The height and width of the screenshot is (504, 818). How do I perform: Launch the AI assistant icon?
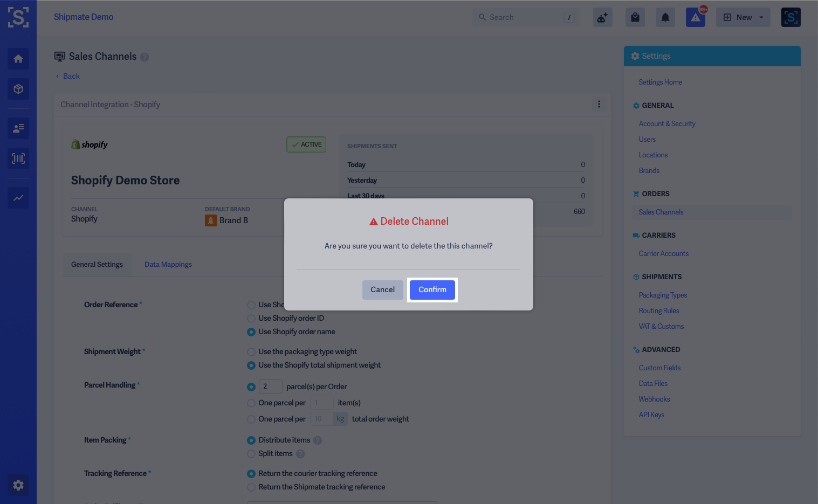(x=602, y=17)
